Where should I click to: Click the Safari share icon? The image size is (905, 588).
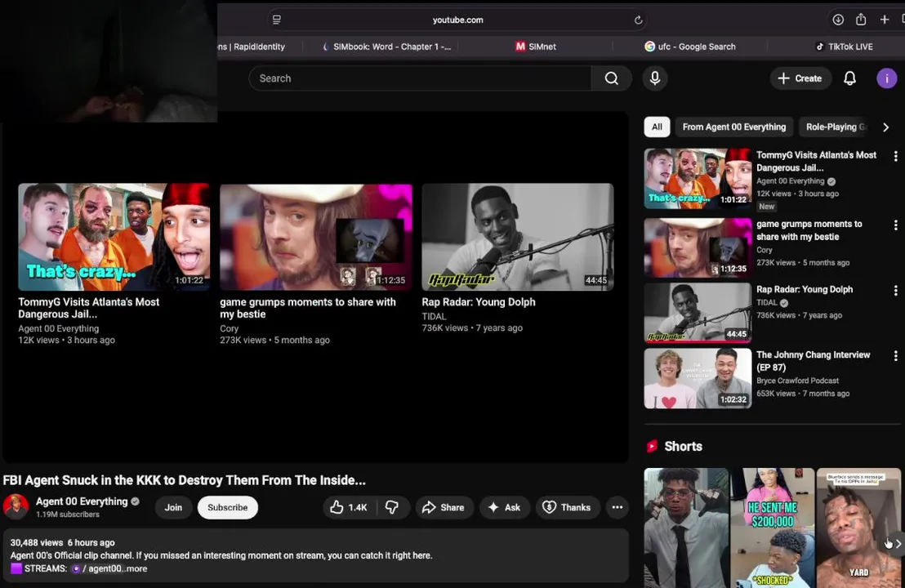(x=861, y=20)
